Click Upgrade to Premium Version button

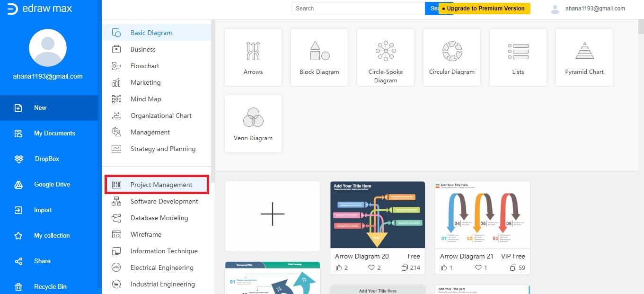coord(485,9)
